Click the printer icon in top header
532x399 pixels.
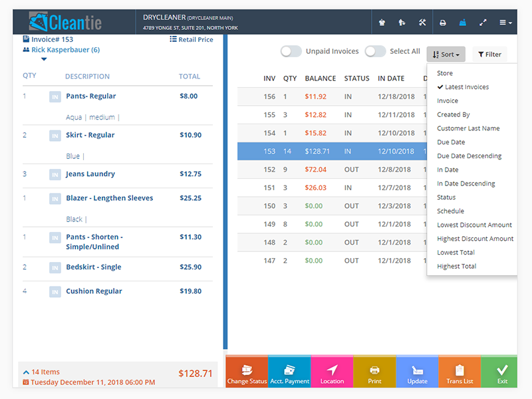coord(442,23)
